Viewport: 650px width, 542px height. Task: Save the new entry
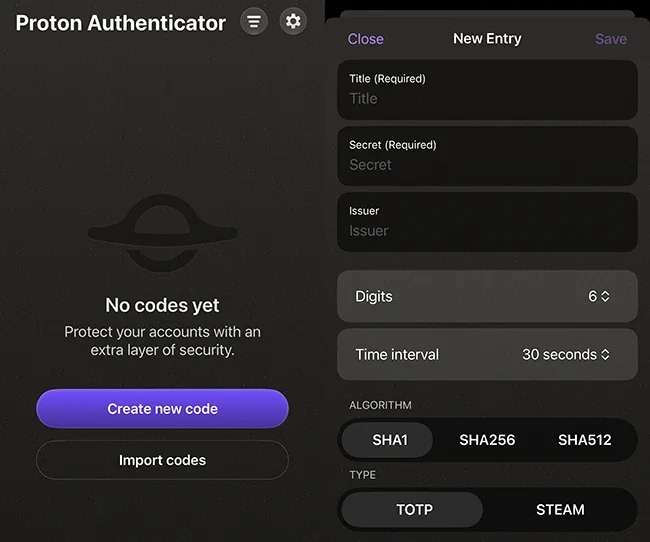pyautogui.click(x=610, y=39)
